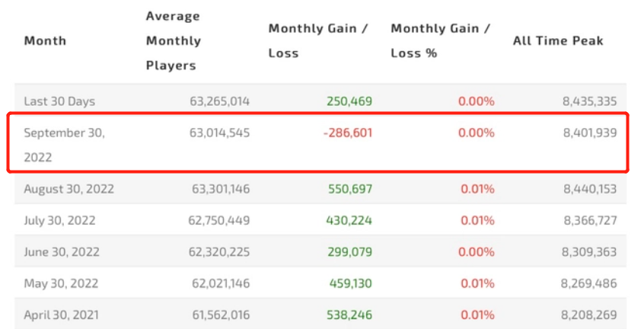Image resolution: width=644 pixels, height=329 pixels.
Task: Click the -286,601 monthly loss value
Action: point(348,133)
